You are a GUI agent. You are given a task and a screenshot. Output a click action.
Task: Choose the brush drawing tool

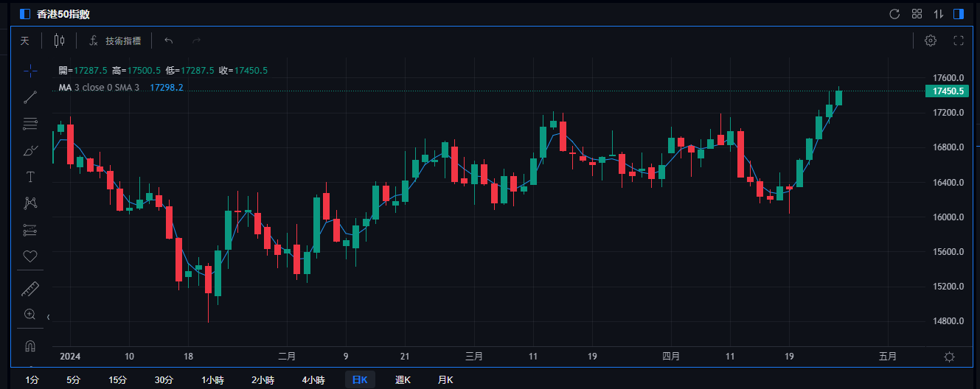click(x=30, y=150)
